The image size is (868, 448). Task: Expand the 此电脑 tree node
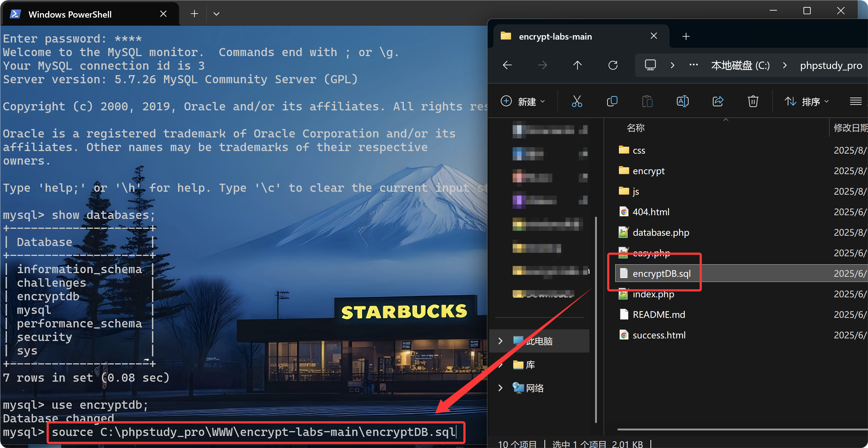click(x=500, y=341)
